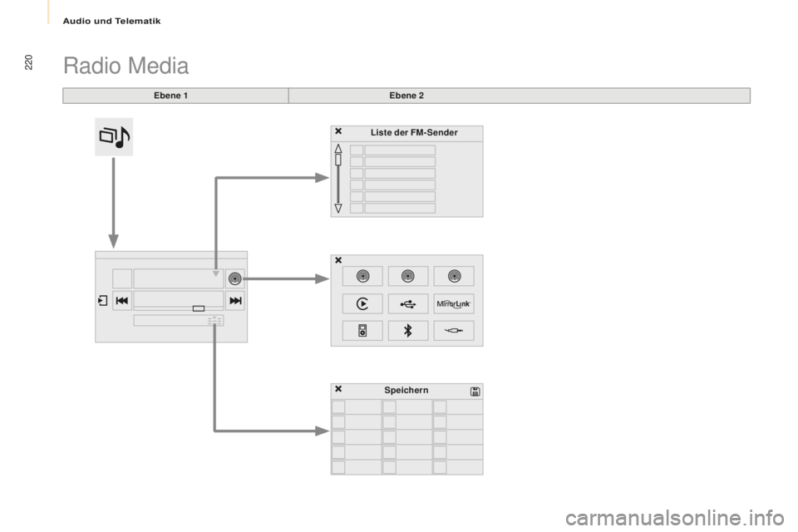Click the Speichern title
This screenshot has height=532, width=798.
tap(406, 390)
